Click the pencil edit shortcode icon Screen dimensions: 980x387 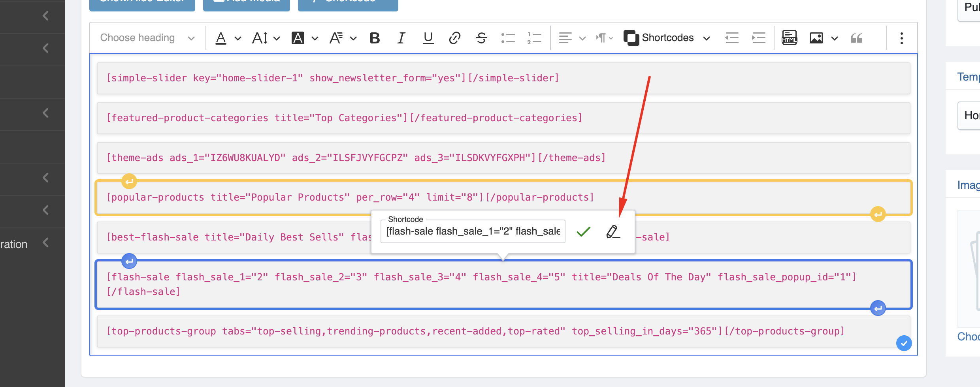coord(613,231)
